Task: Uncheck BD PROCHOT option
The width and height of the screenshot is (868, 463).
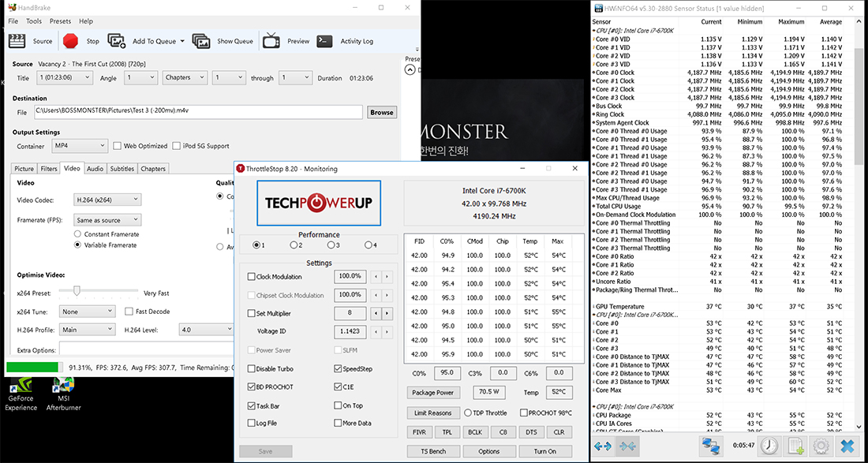Action: click(252, 387)
